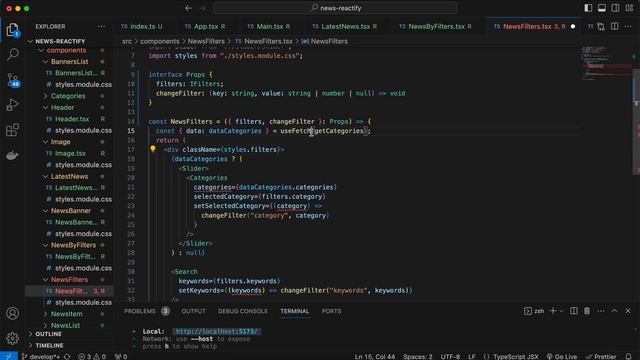Screen dimensions: 640x360
Task: Go forward with navigation arrow
Action: 202,8
